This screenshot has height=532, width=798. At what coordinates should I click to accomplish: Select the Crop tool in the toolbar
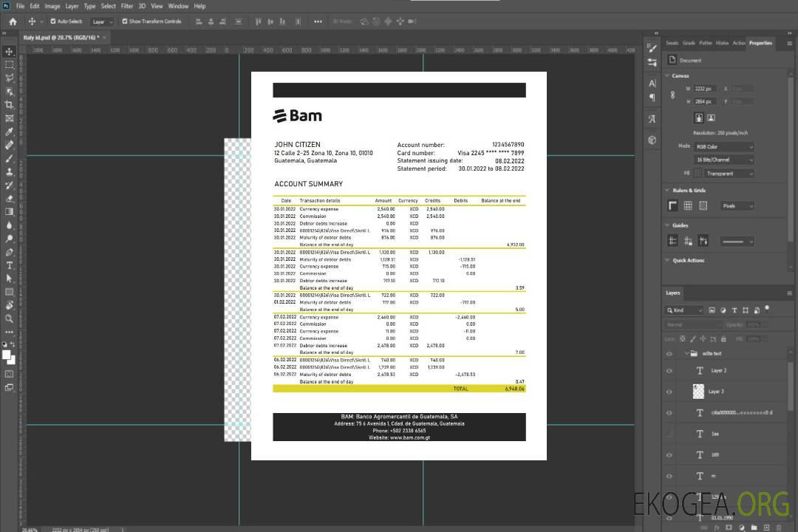[10, 105]
